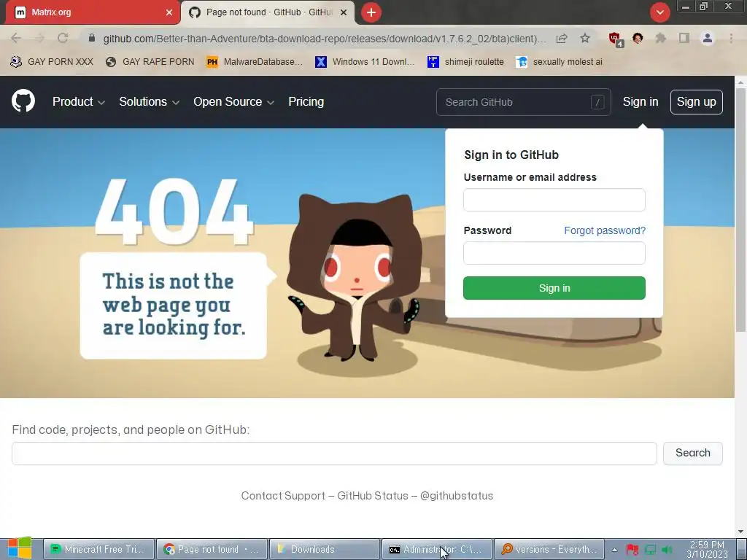Expand the tab search dropdown button
The height and width of the screenshot is (560, 747).
[659, 12]
